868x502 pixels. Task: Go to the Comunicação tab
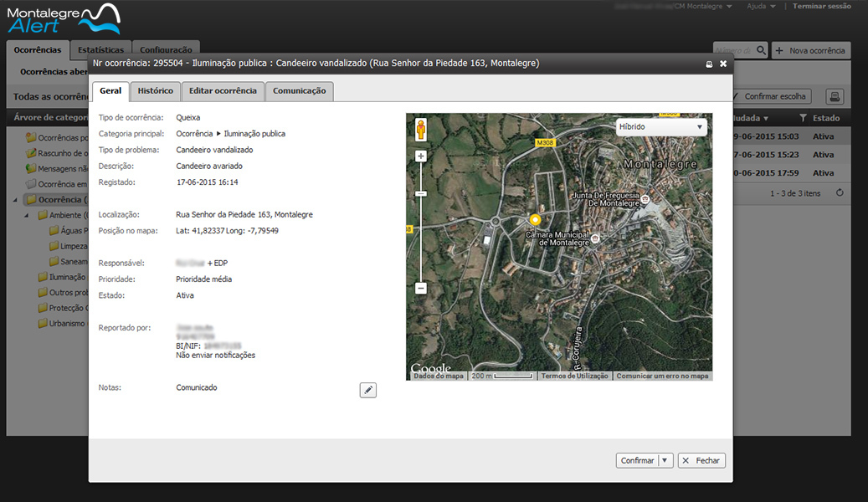299,90
